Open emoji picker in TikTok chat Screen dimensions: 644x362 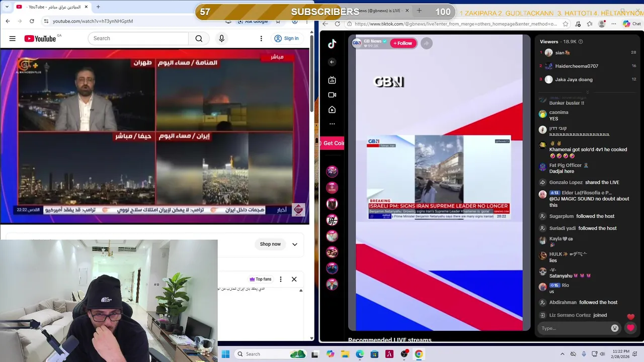click(x=614, y=328)
